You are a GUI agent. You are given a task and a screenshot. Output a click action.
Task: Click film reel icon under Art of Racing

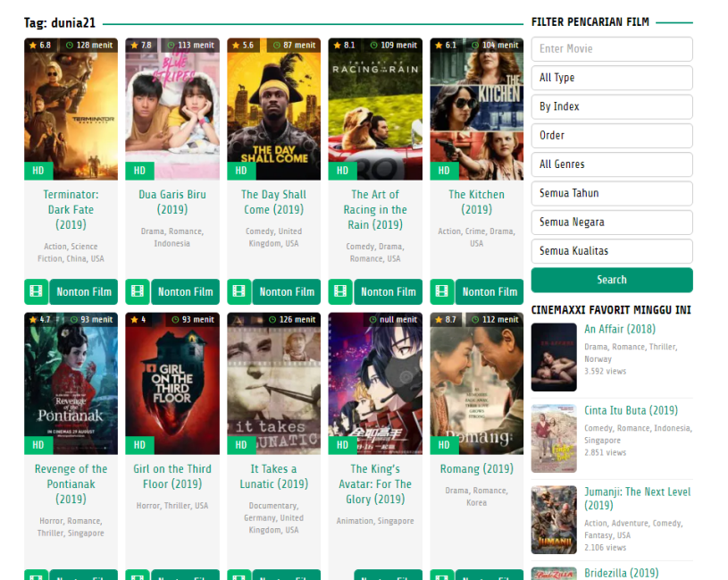click(x=340, y=291)
